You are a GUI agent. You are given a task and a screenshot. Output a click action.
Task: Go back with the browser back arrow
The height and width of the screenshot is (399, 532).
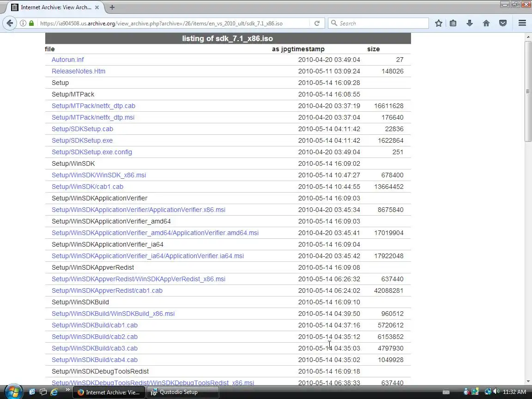click(10, 23)
